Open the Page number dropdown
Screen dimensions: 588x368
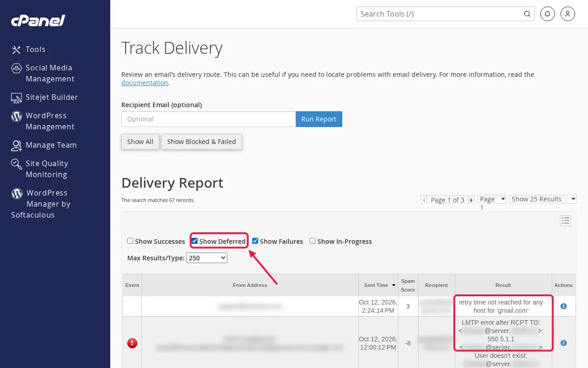pyautogui.click(x=492, y=199)
